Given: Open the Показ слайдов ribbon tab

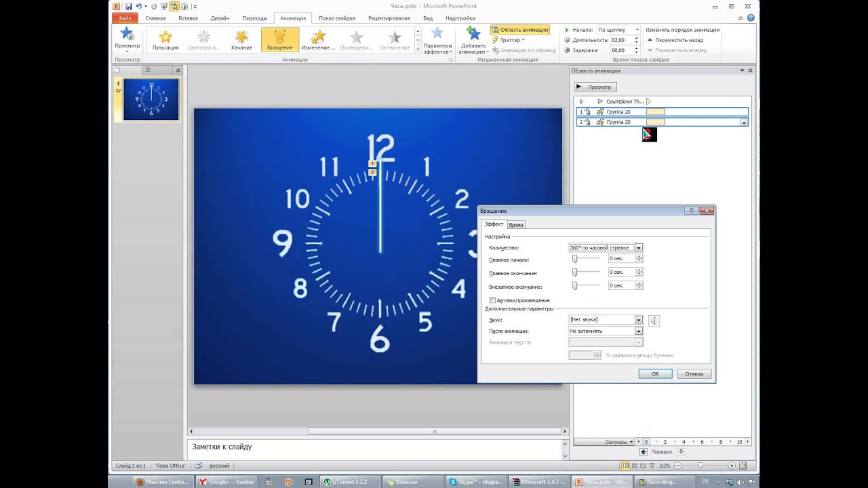Looking at the screenshot, I should 337,18.
